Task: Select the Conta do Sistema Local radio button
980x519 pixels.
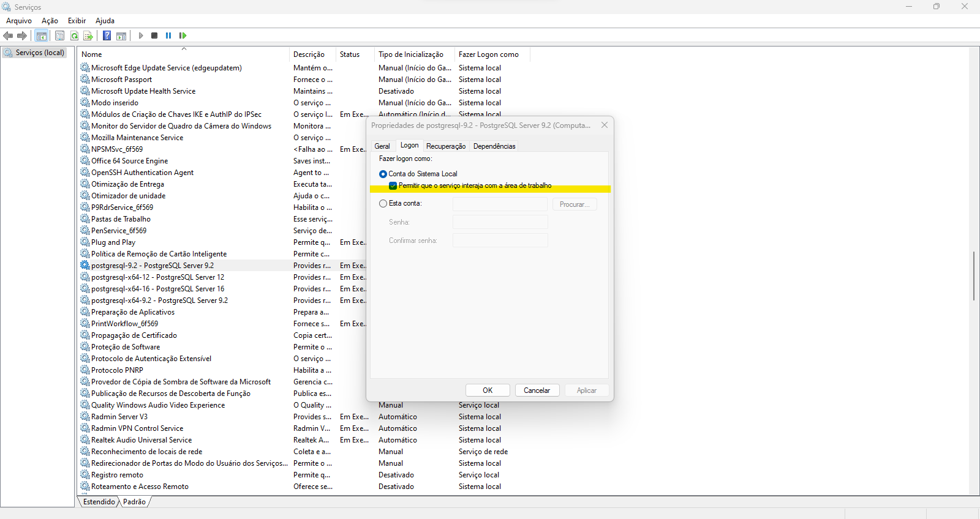Action: [383, 174]
